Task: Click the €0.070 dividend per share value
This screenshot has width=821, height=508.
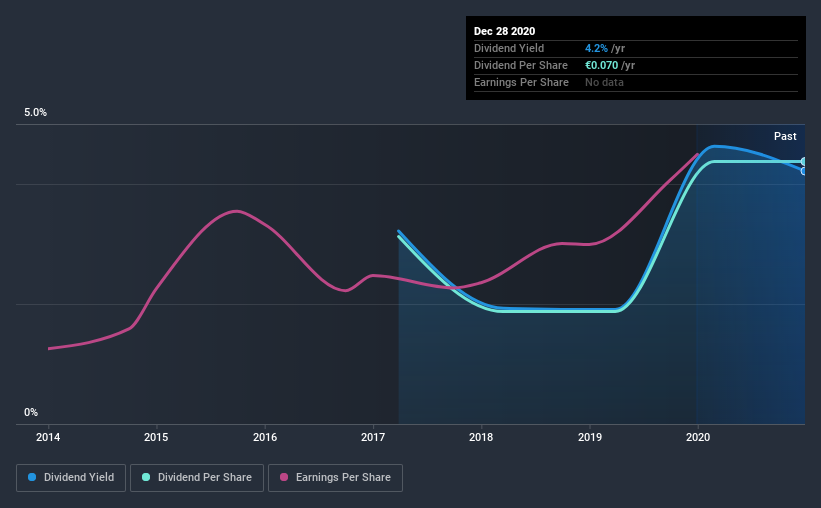Action: 602,65
